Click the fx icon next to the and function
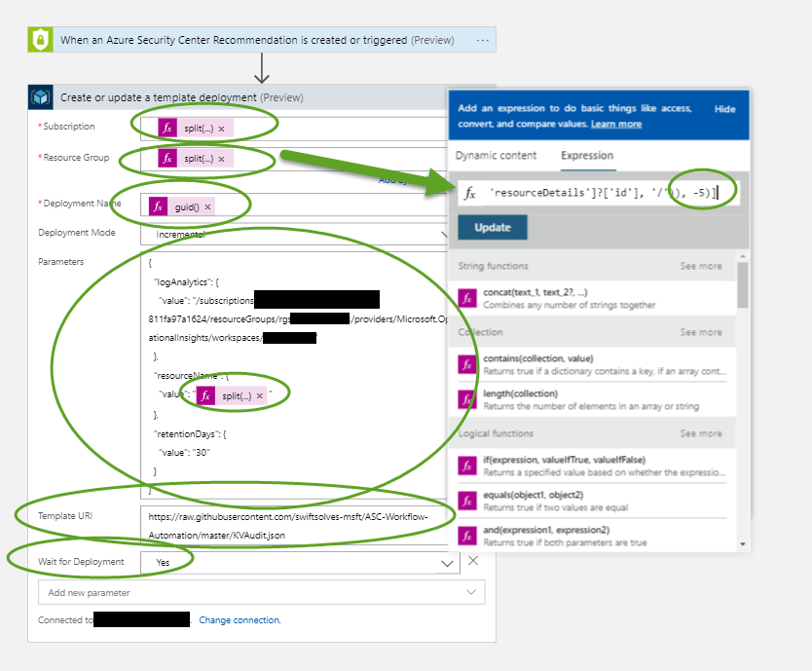The width and height of the screenshot is (812, 671). coord(467,536)
